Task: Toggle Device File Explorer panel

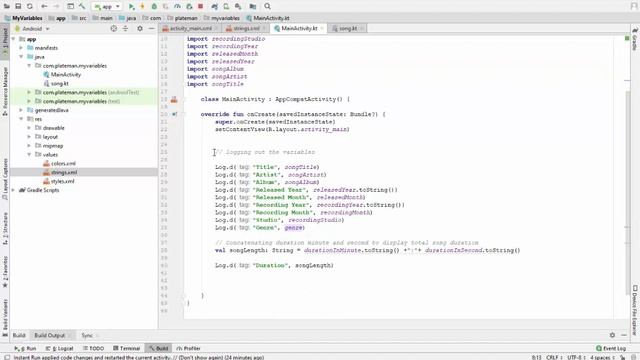Action: pos(635,310)
